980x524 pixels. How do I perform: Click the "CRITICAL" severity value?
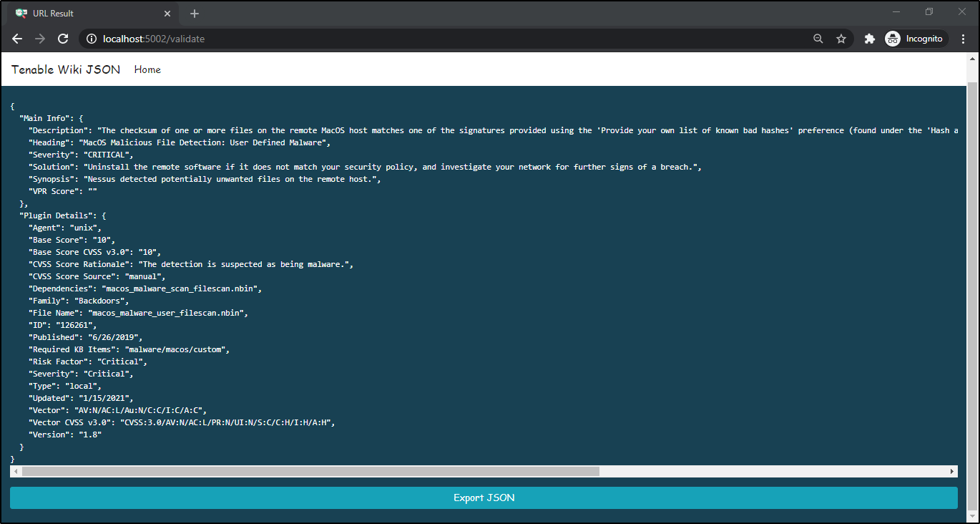coord(106,155)
